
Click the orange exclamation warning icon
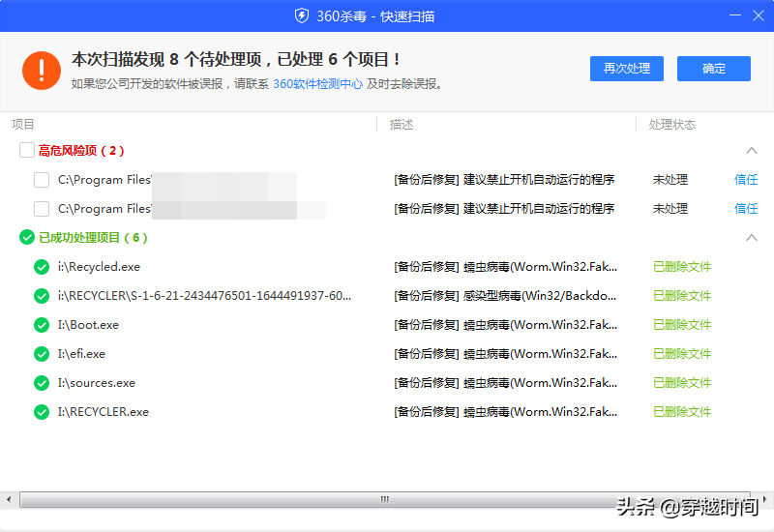click(x=42, y=71)
